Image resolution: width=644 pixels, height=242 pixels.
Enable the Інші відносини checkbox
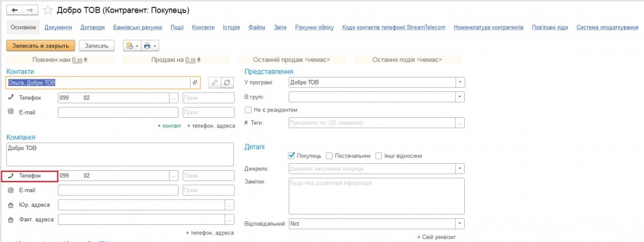pyautogui.click(x=379, y=156)
